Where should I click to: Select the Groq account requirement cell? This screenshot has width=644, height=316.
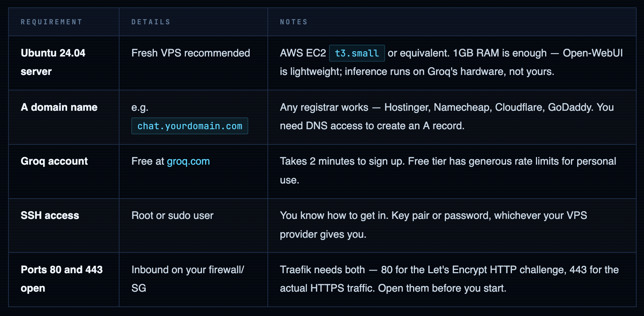(54, 161)
